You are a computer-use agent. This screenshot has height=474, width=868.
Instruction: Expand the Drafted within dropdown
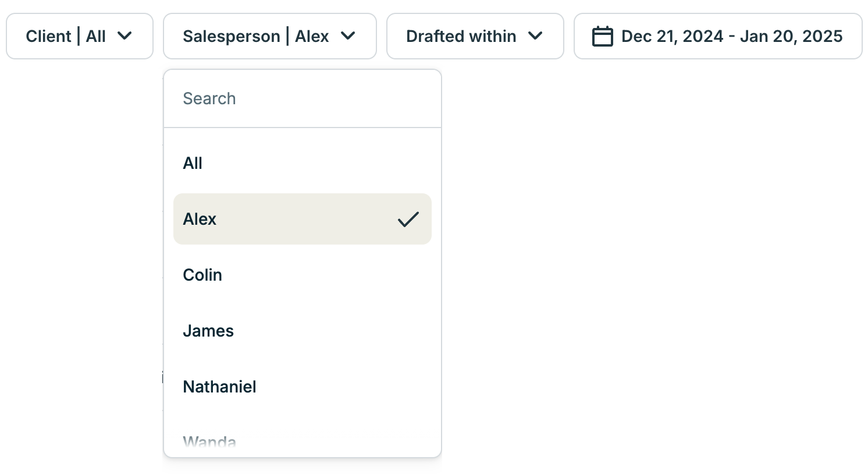(x=475, y=36)
